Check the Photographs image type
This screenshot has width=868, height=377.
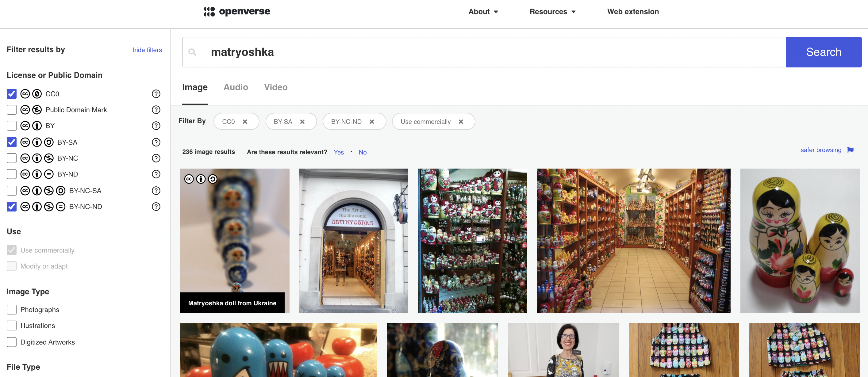click(x=11, y=309)
